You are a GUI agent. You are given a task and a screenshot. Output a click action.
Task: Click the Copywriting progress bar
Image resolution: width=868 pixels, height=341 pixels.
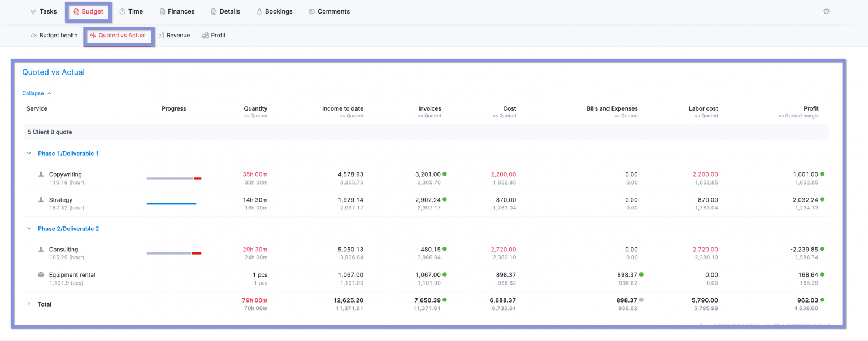[173, 178]
